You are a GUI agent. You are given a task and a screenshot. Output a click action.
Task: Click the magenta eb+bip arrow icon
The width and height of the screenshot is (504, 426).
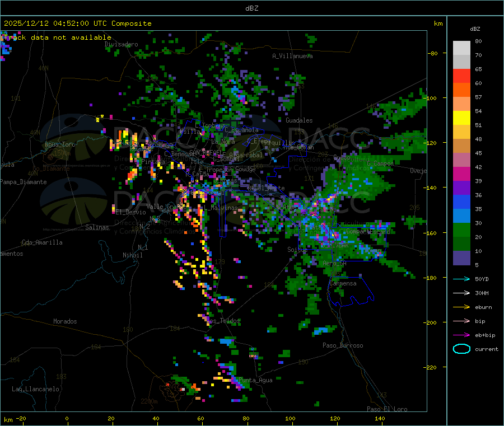(x=461, y=335)
